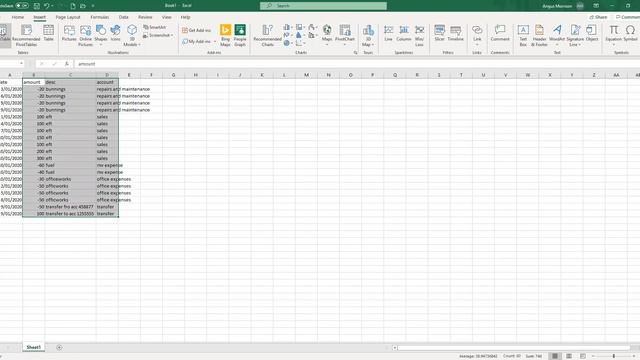
Task: Open the Shapes gallery
Action: pos(100,35)
